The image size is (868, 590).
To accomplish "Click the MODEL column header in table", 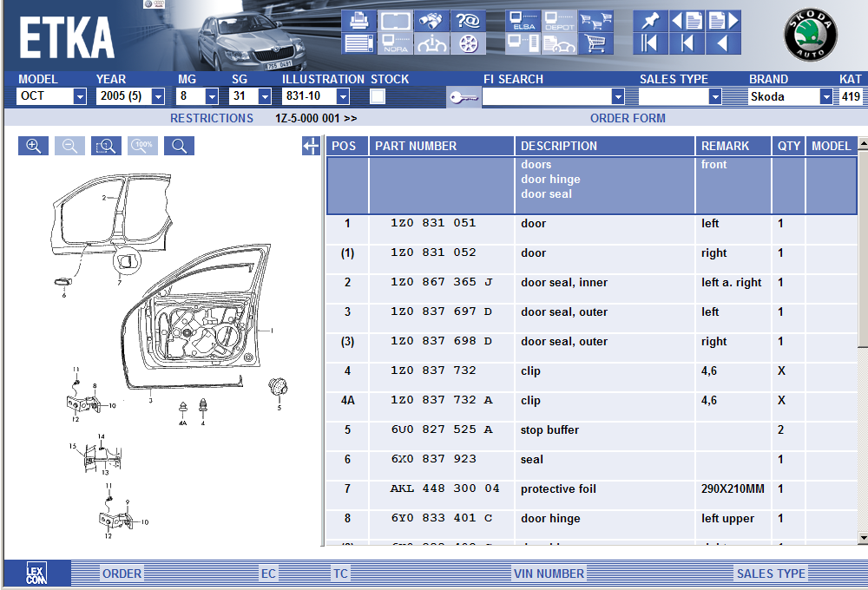I will 832,146.
